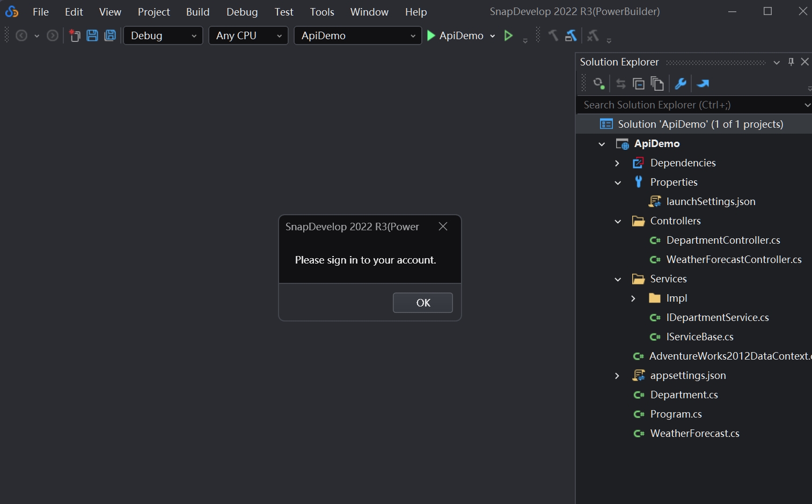Close the sign-in dialog with X

tap(443, 227)
